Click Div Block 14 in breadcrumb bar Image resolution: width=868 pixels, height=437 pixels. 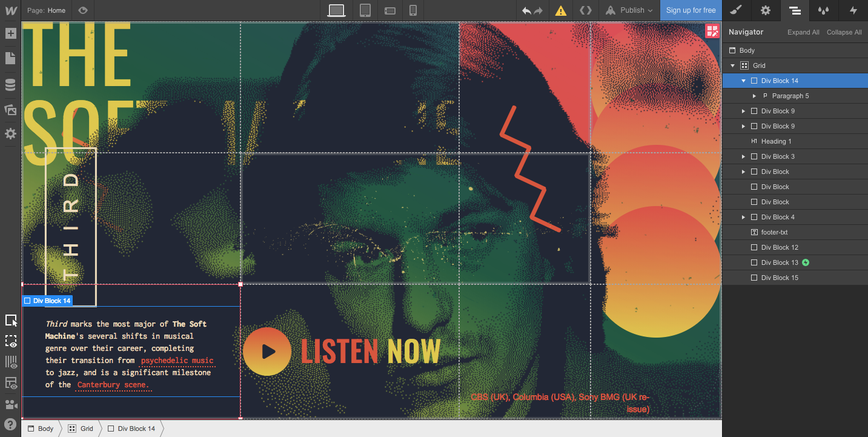point(131,429)
